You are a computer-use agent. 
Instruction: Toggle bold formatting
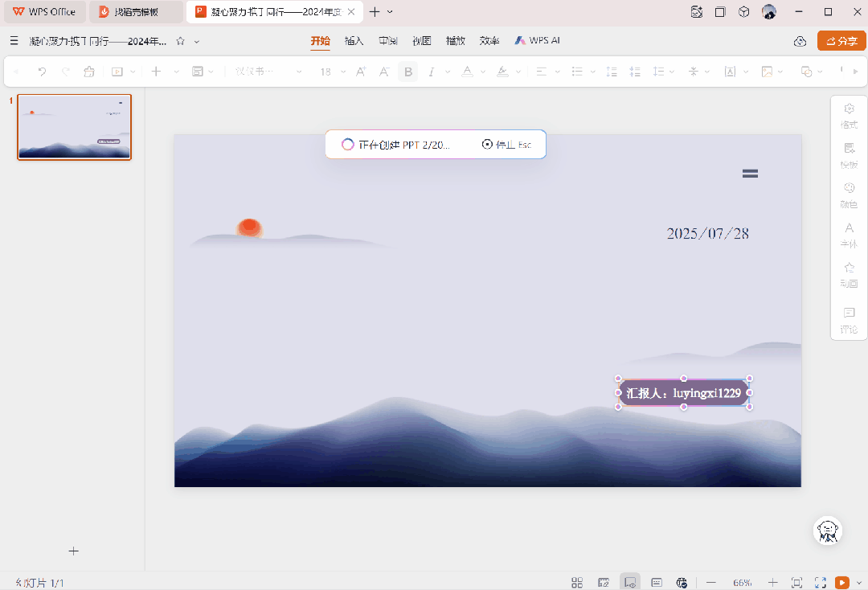click(408, 72)
